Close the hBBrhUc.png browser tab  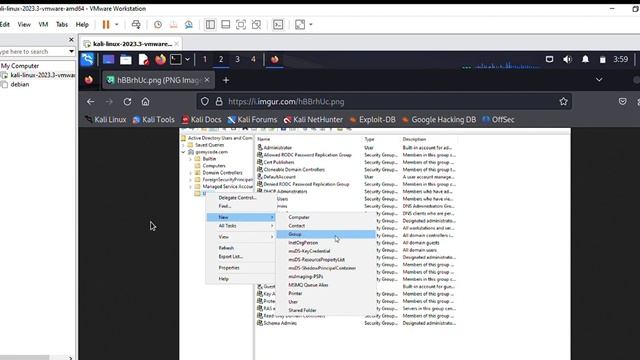coord(207,80)
